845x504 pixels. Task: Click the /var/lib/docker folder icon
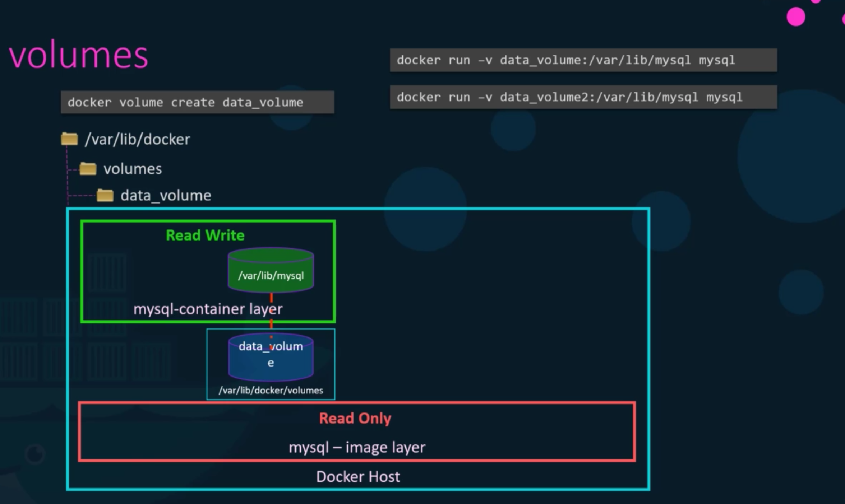pos(69,139)
